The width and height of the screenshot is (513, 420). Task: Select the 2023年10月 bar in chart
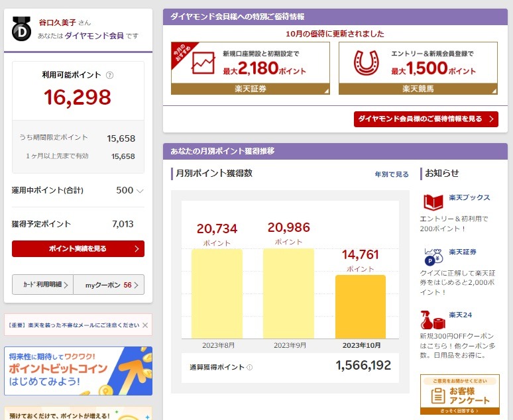(x=361, y=307)
